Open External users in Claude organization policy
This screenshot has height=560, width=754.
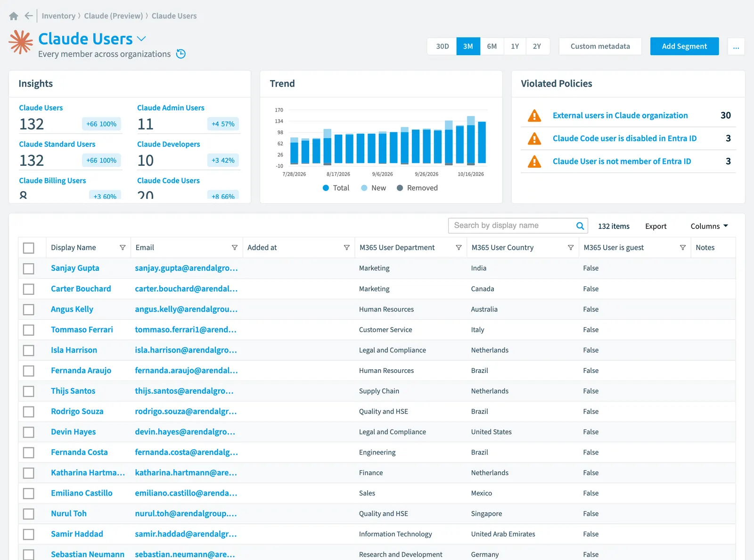[620, 115]
